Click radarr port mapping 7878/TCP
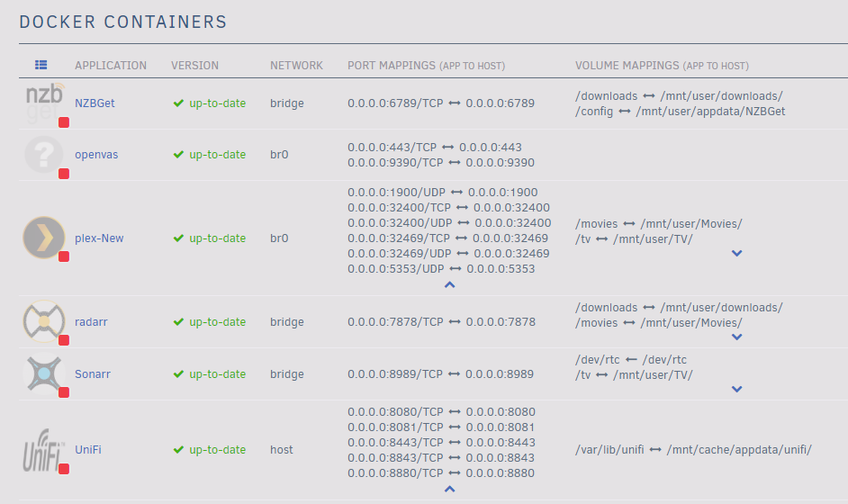This screenshot has width=848, height=504. (x=441, y=322)
